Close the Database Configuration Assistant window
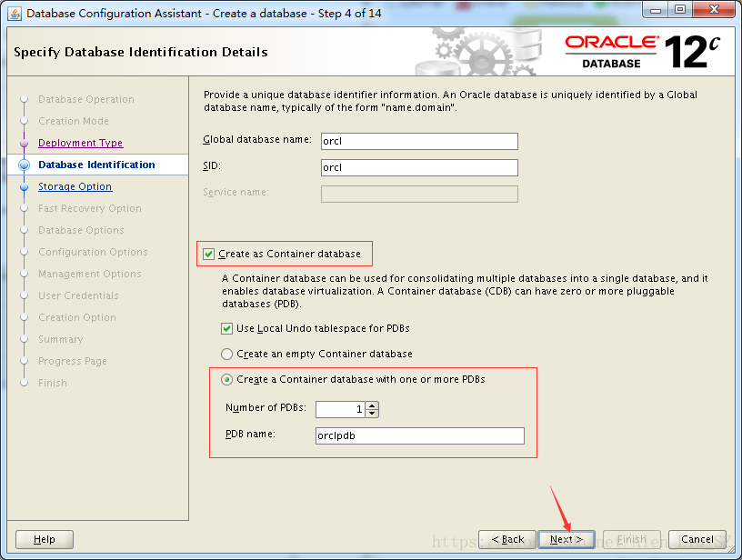 click(x=715, y=9)
